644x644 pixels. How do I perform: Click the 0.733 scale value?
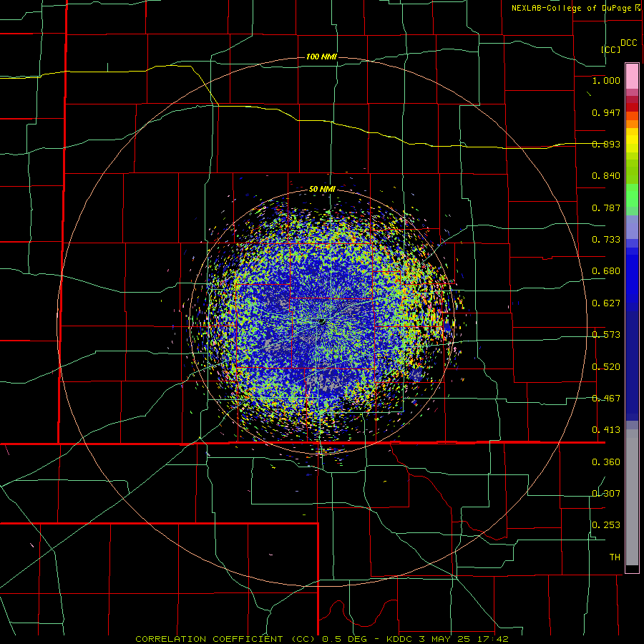click(x=606, y=240)
